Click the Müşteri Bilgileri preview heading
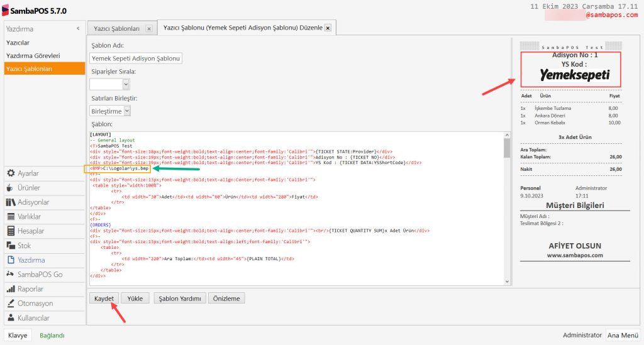The image size is (644, 345). pyautogui.click(x=575, y=205)
